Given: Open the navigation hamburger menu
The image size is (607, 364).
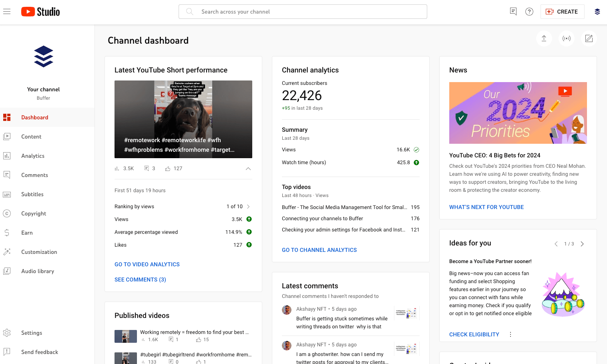Looking at the screenshot, I should (7, 11).
